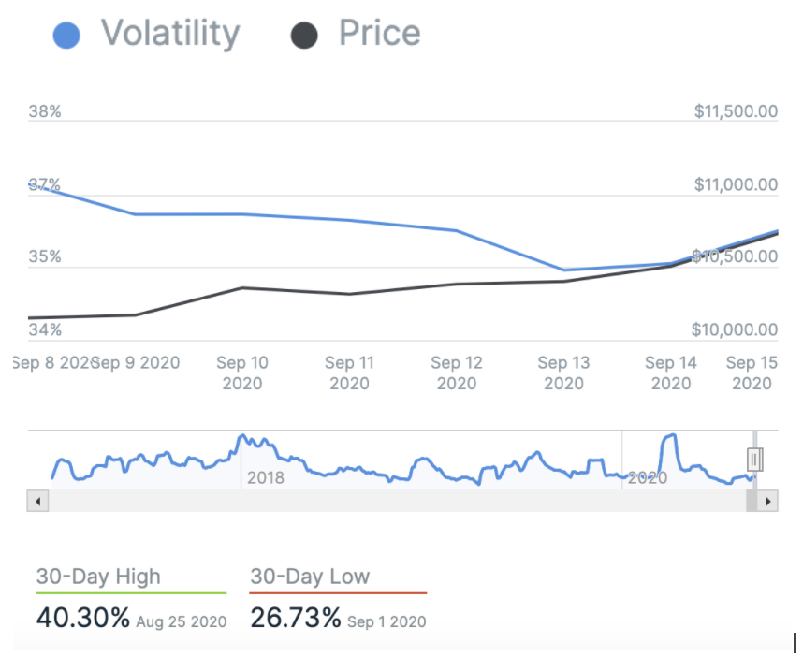This screenshot has width=803, height=672.
Task: Click the Aug 25 2020 date text
Action: [x=182, y=621]
